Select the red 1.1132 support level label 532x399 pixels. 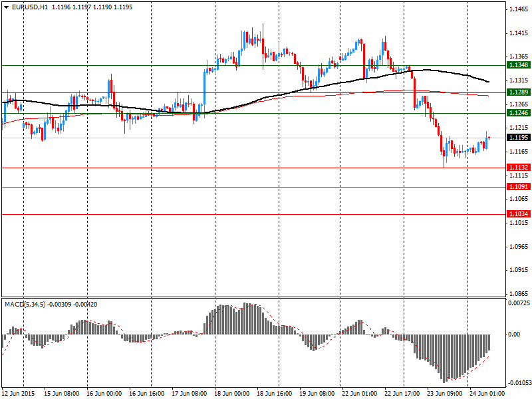[519, 168]
